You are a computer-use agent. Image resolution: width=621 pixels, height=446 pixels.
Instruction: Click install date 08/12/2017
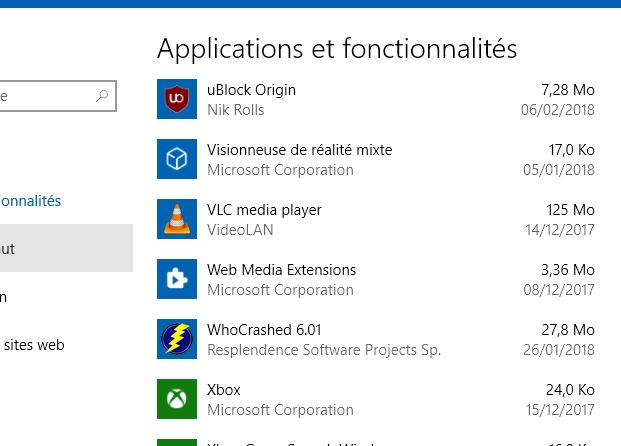click(559, 290)
